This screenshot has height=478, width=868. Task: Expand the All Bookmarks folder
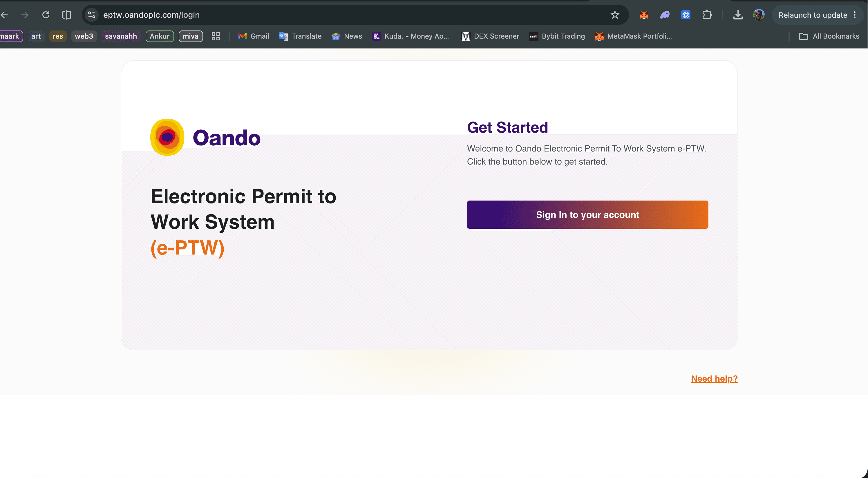coord(829,36)
